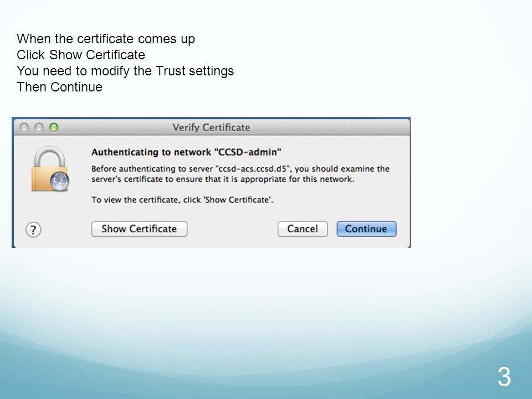Cancel the certificate verification
532x399 pixels.
point(303,229)
